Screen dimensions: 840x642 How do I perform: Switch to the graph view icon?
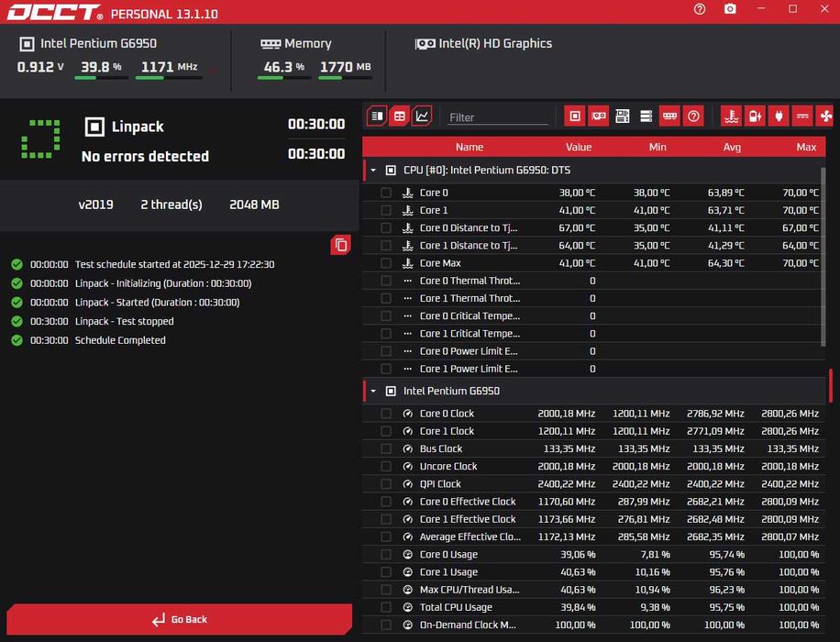pyautogui.click(x=422, y=116)
